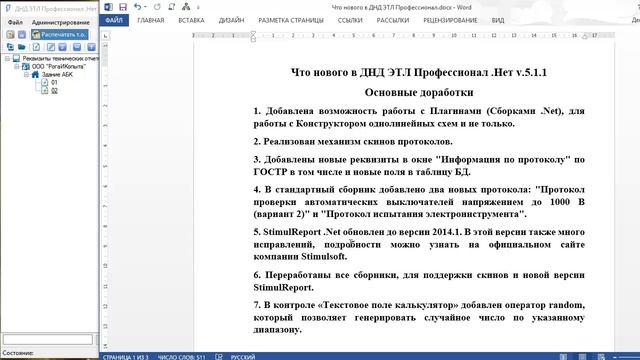
Task: Switch to the ВСТАВКА ribbon tab
Action: pyautogui.click(x=191, y=20)
